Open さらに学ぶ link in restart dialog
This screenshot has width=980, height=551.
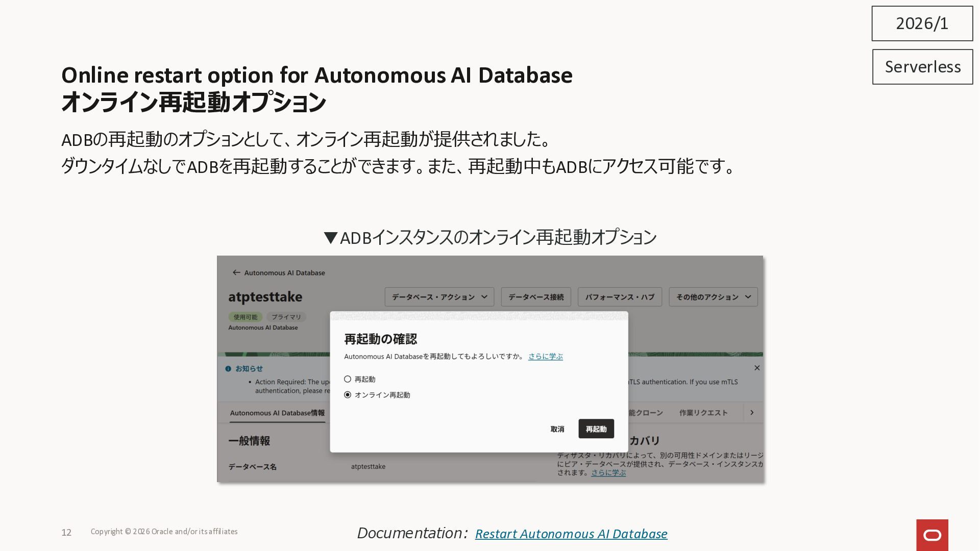545,357
